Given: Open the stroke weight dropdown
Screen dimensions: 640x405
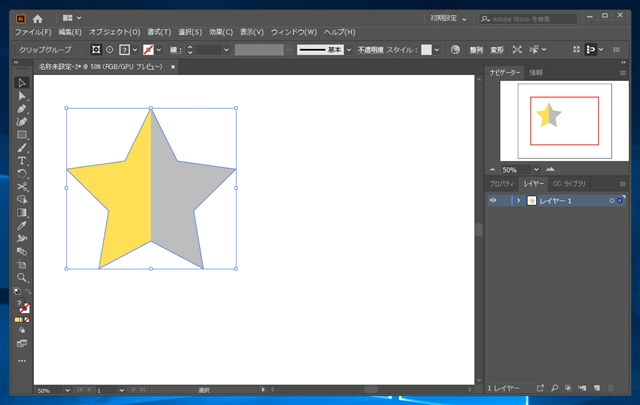Looking at the screenshot, I should (x=227, y=50).
